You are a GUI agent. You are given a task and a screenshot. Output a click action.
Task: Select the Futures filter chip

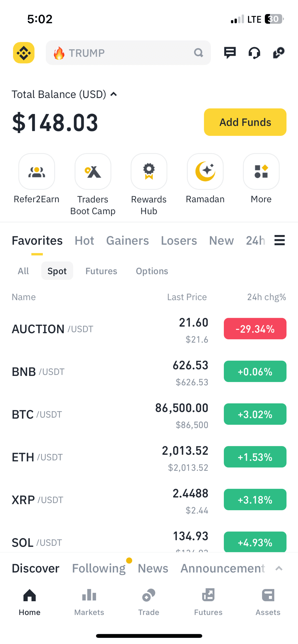click(101, 271)
